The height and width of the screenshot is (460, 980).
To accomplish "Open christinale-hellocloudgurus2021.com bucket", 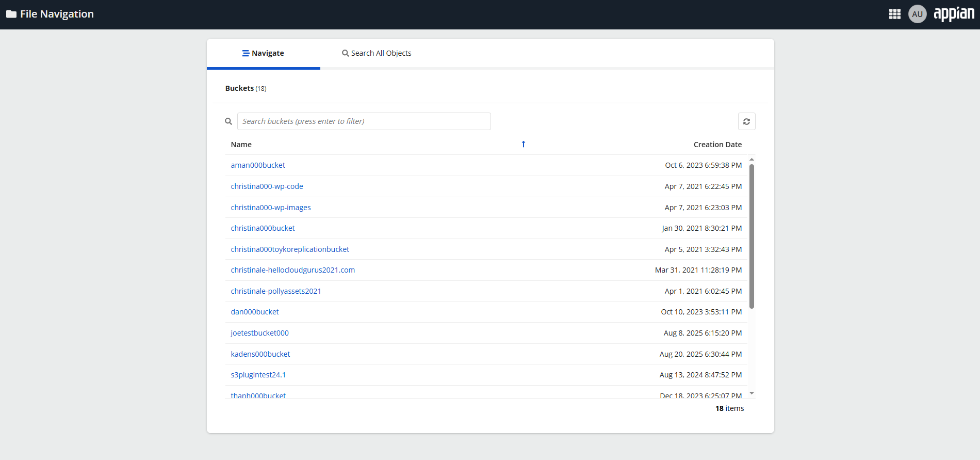I will pos(293,270).
